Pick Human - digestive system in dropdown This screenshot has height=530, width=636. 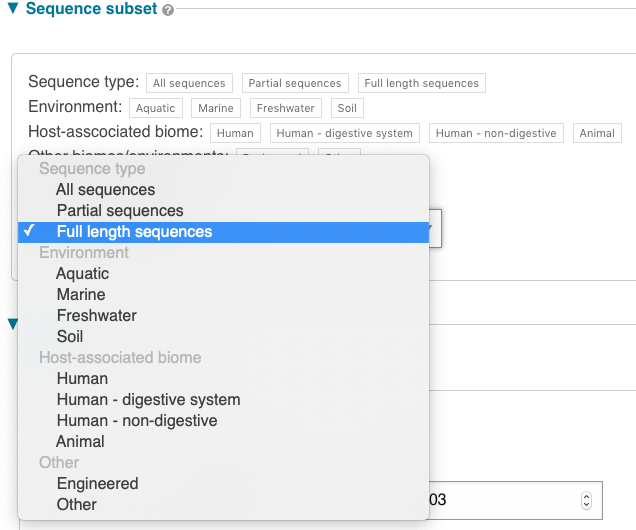(x=223, y=400)
